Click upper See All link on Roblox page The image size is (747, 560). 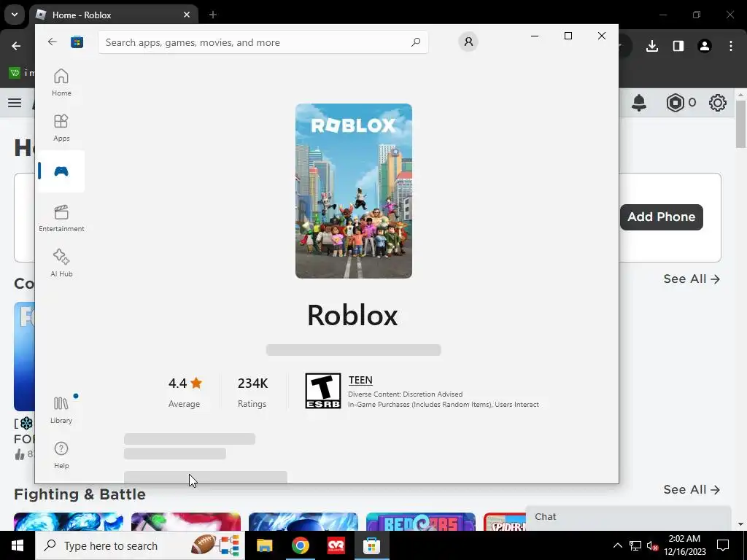692,279
